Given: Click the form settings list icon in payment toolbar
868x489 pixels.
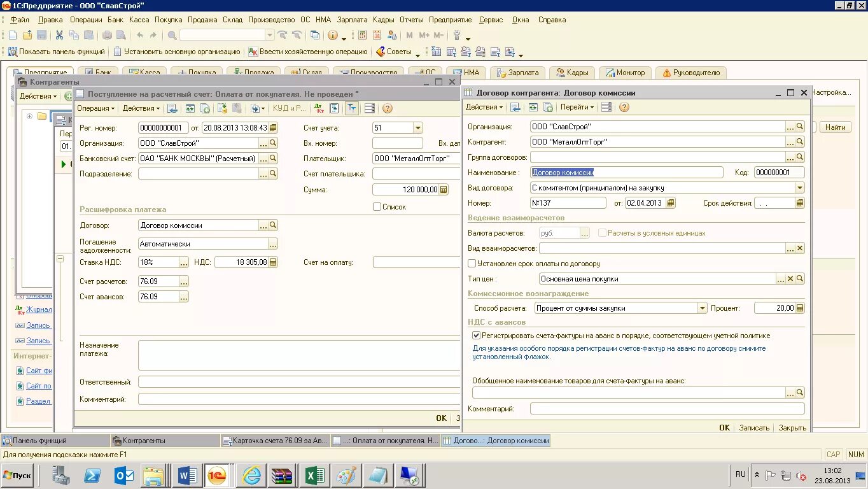Looking at the screenshot, I should coord(369,108).
